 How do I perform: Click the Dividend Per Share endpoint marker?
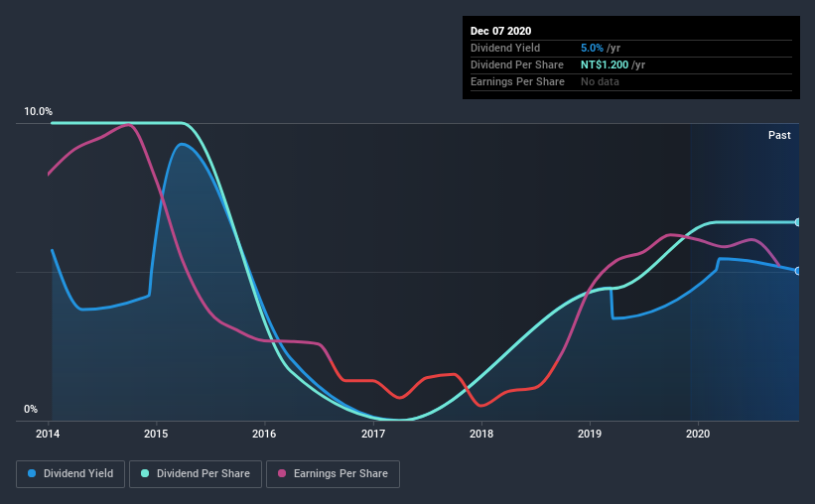coord(798,222)
